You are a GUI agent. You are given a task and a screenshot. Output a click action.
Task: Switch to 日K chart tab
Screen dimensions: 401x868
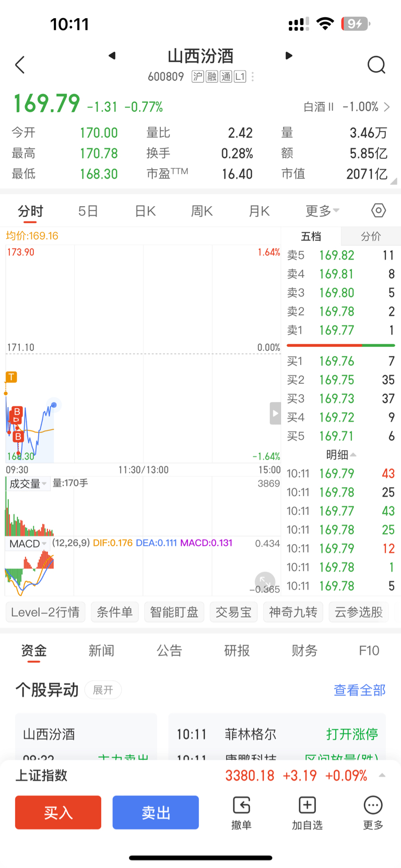(145, 211)
